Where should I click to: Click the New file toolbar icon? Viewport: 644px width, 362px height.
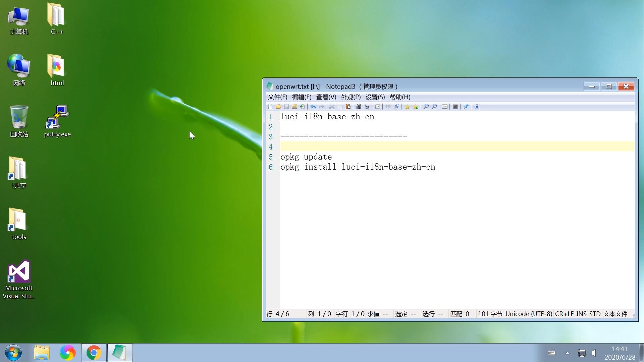point(270,107)
